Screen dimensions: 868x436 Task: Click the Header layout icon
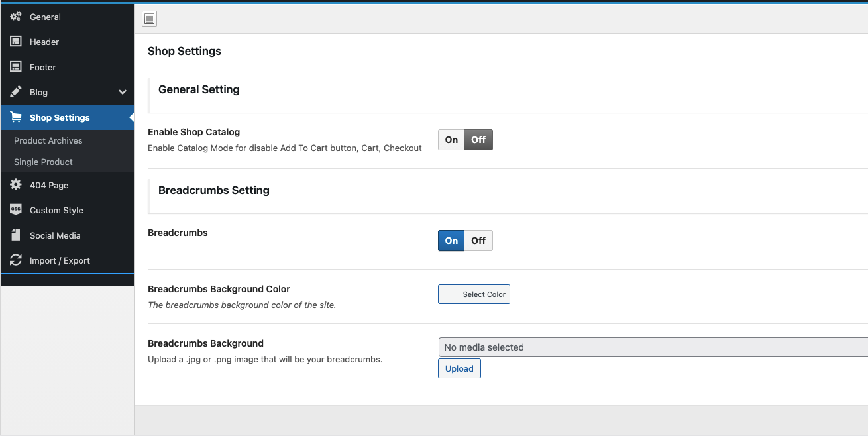[16, 42]
